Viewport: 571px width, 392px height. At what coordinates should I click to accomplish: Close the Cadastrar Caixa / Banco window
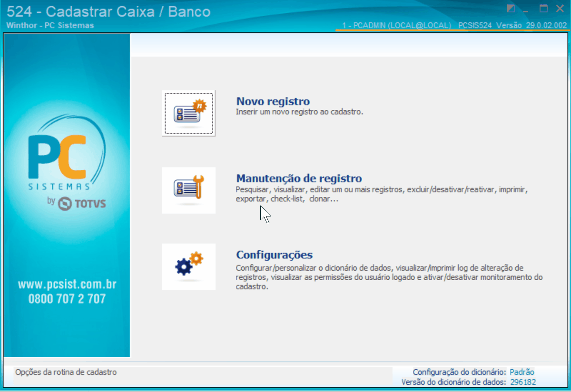(560, 9)
